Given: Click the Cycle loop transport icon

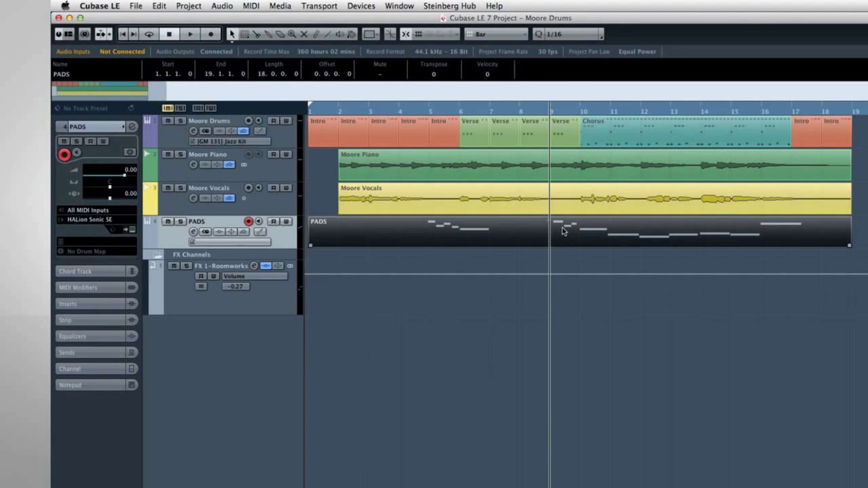Looking at the screenshot, I should click(149, 34).
